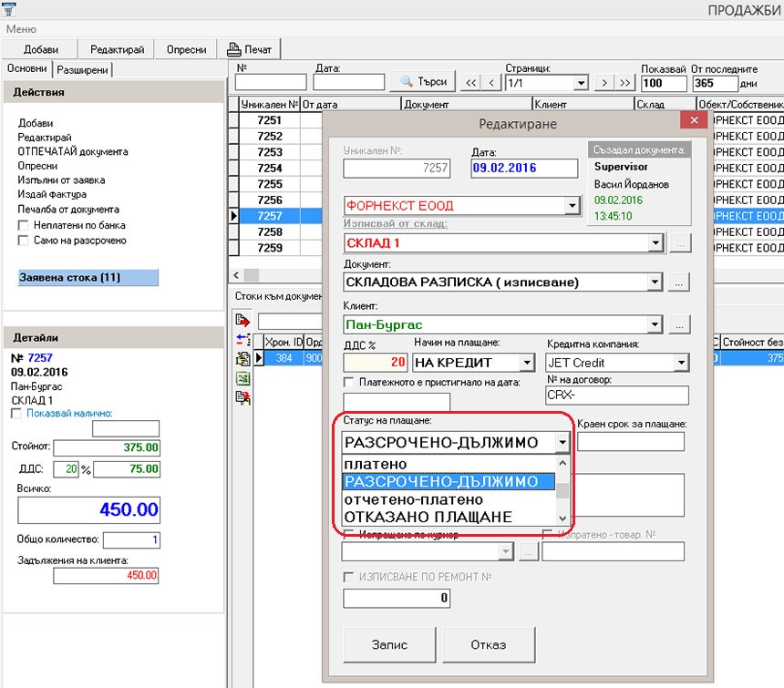Screen dimensions: 784x688
Task: Click the dialog Дата field 09.02.2016
Action: tap(524, 168)
